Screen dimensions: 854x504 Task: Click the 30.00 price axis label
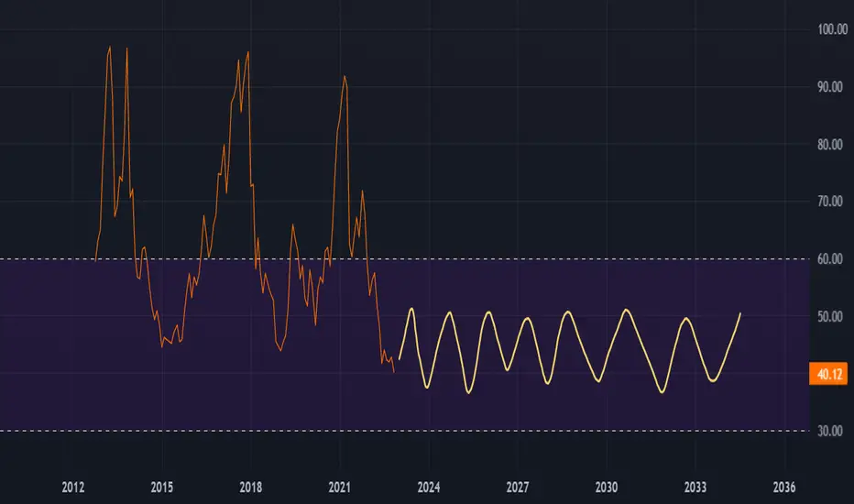830,431
